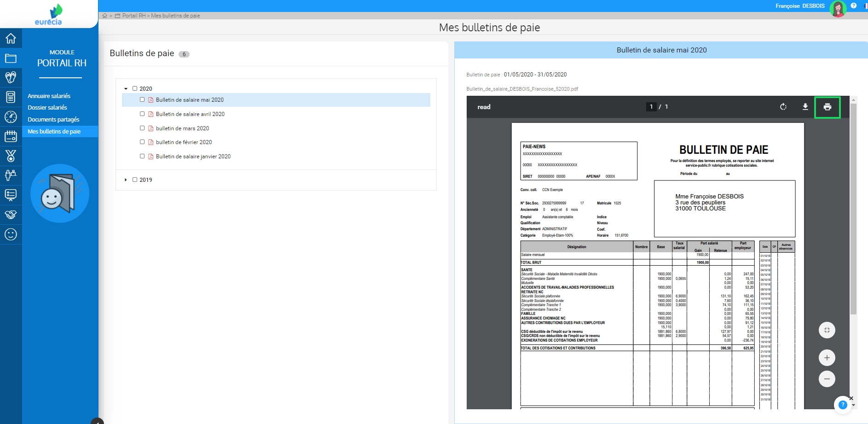Open Annuaire salariés menu item

coord(49,96)
